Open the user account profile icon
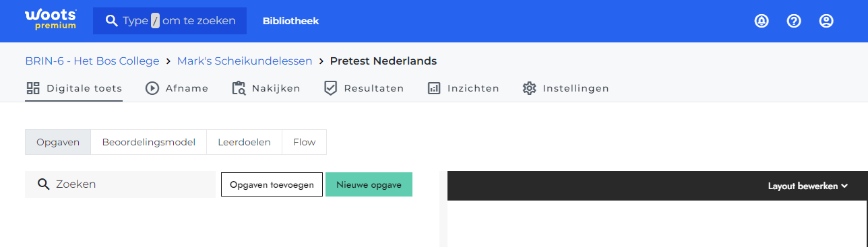Screen dimensions: 868x247 point(826,21)
